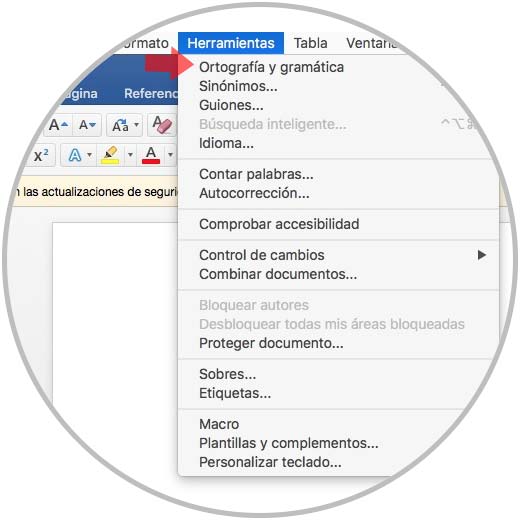
Task: Click the increase font size icon
Action: [58, 125]
